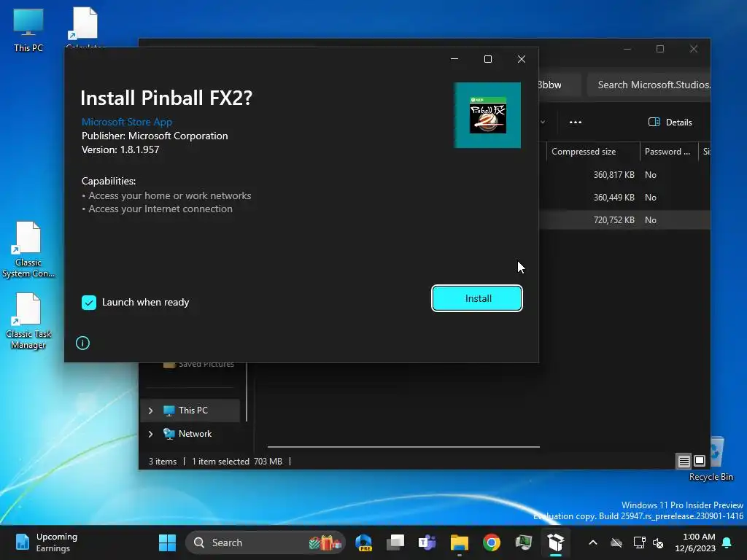Open Task View from the taskbar
This screenshot has height=560, width=747.
(395, 542)
